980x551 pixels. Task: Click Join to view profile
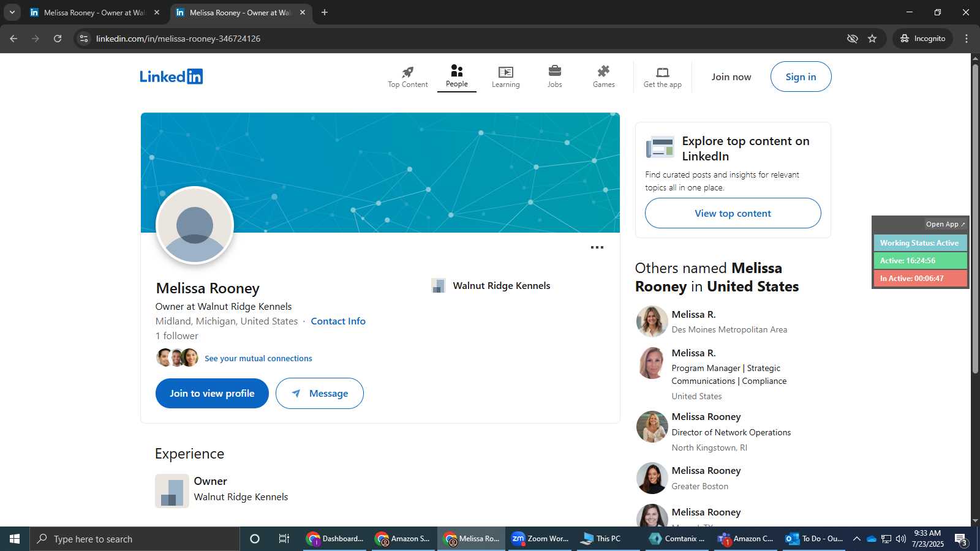212,393
